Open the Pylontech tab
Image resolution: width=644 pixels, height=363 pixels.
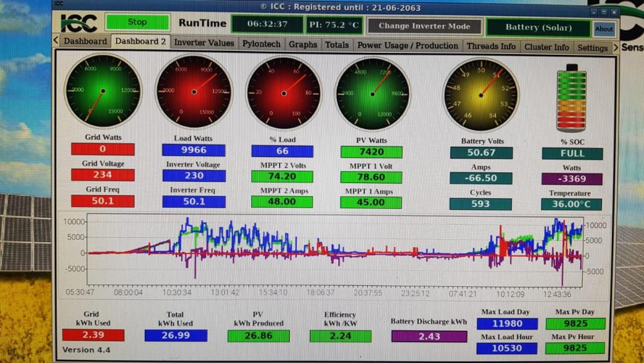[261, 44]
